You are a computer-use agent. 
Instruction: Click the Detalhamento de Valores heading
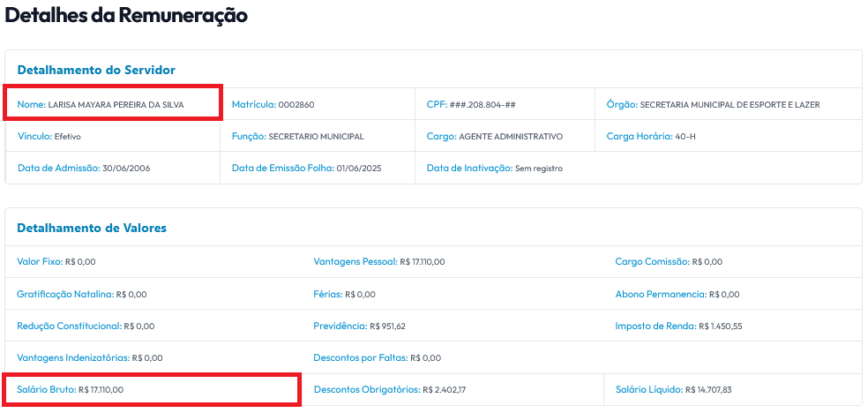92,228
